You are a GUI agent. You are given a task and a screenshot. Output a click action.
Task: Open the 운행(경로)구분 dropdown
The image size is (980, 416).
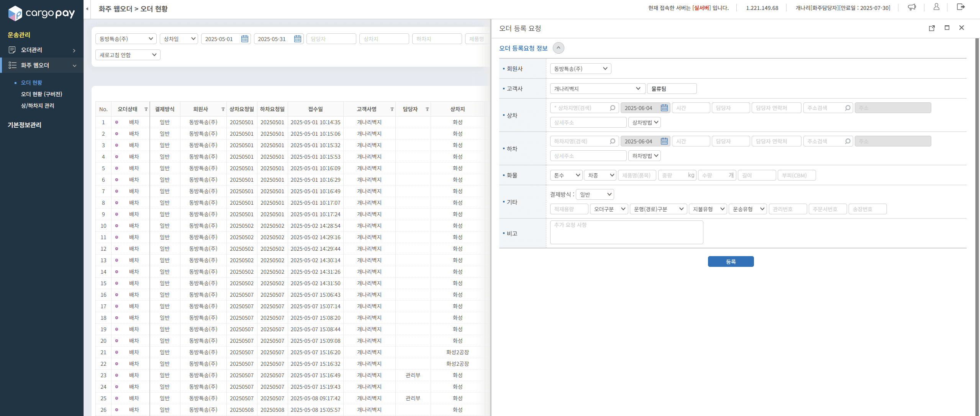658,209
